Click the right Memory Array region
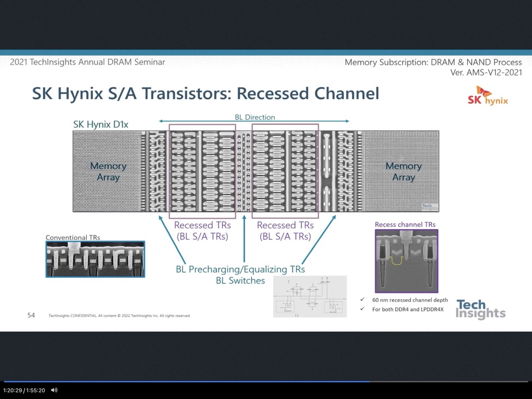The height and width of the screenshot is (399, 532). pos(403,171)
